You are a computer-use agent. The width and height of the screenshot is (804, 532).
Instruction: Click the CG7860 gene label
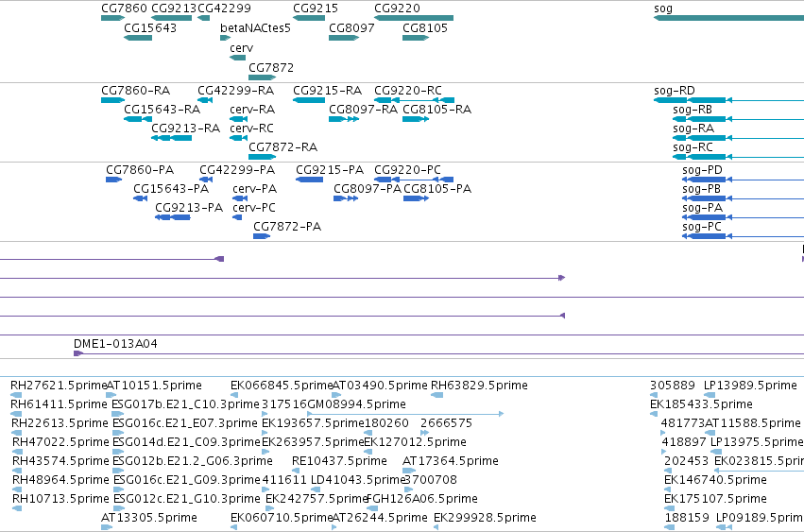[124, 9]
